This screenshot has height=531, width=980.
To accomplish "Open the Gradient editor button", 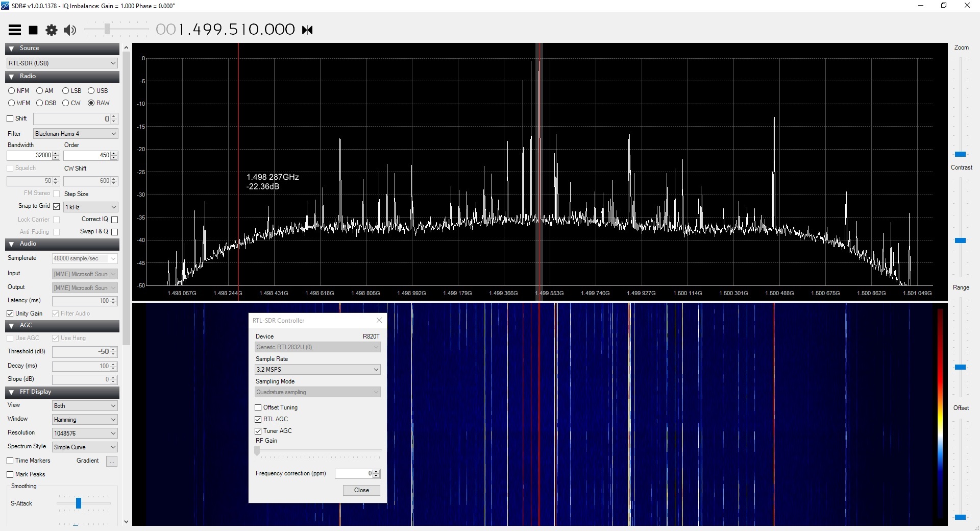I will pos(112,461).
